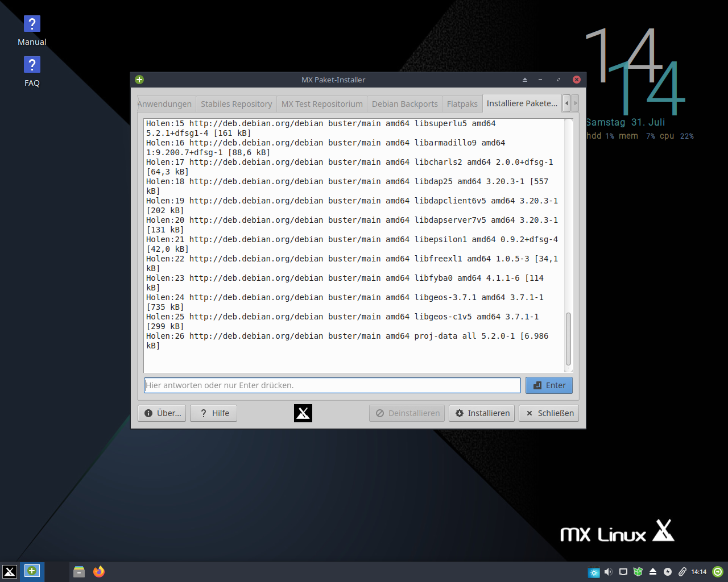
Task: Click the 'Holen:17' libcharls2 log line
Action: click(x=350, y=167)
